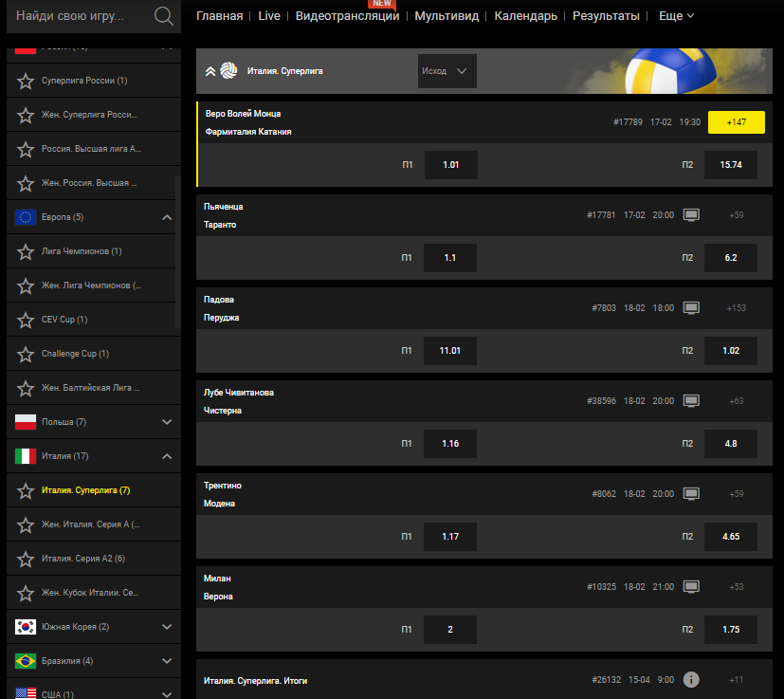
Task: Collapse the Италия section
Action: click(167, 456)
